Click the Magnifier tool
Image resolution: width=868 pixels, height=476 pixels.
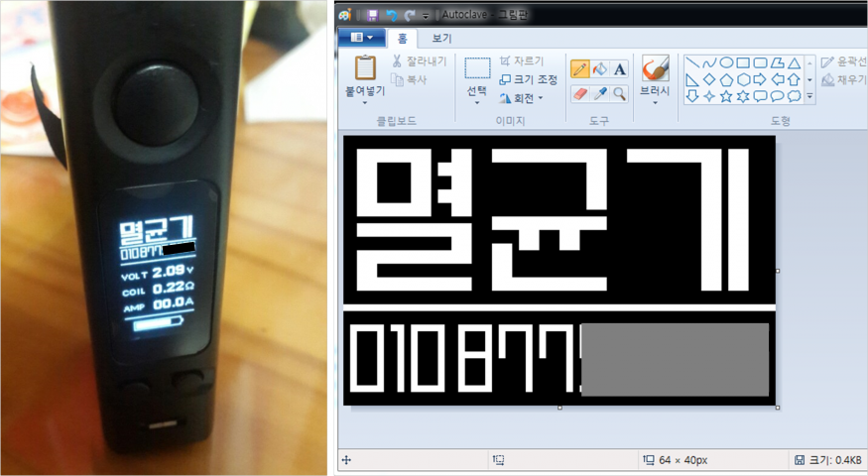tap(619, 93)
